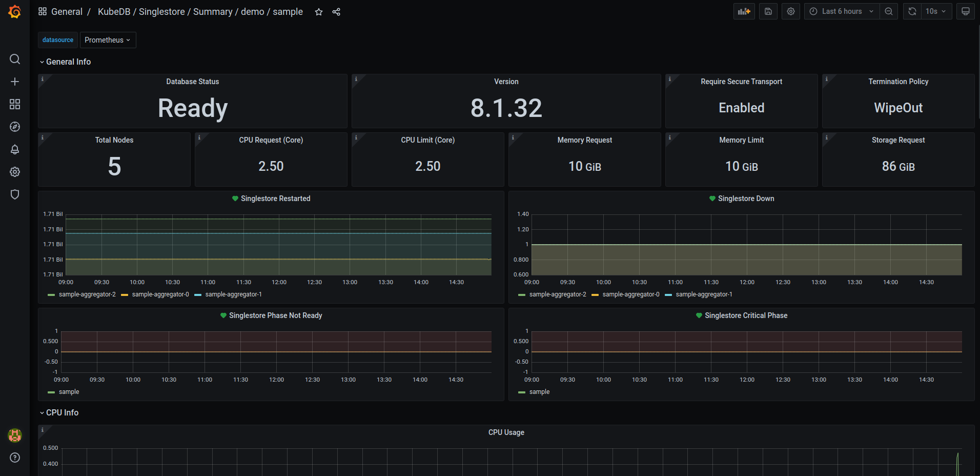Open dashboard settings with the gear icon
This screenshot has height=476, width=980.
point(790,11)
